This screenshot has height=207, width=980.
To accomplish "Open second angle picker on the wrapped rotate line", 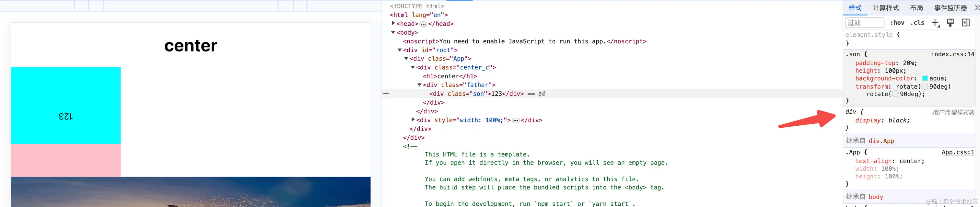I will (x=895, y=94).
